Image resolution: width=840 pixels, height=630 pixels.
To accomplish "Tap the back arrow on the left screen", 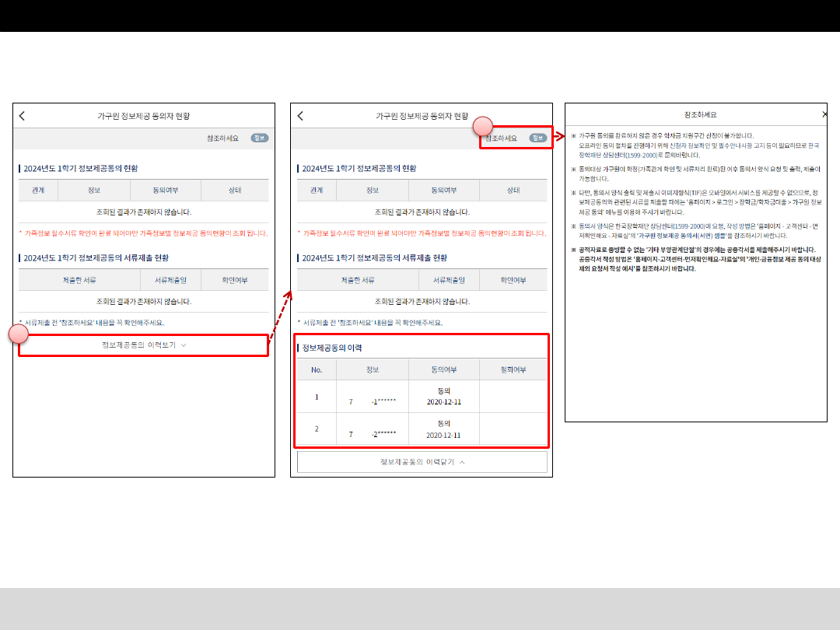I will [22, 116].
